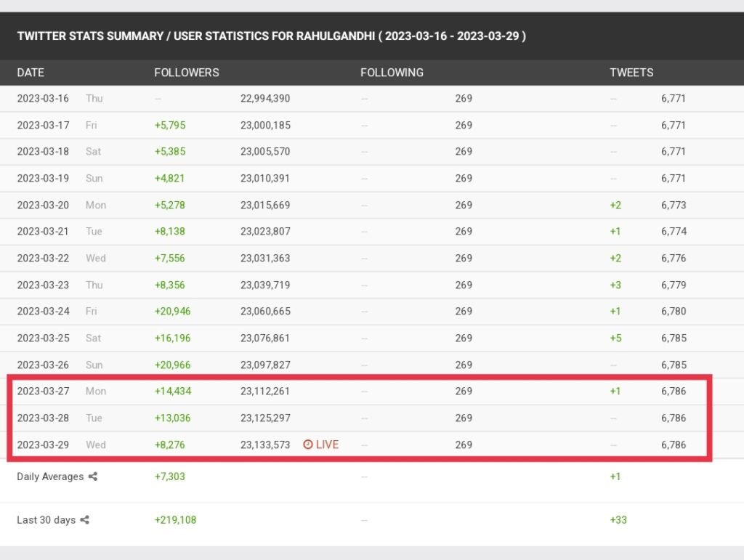
Task: Select the Twitter Stats Summary heading for RahulGandhi
Action: (x=272, y=36)
